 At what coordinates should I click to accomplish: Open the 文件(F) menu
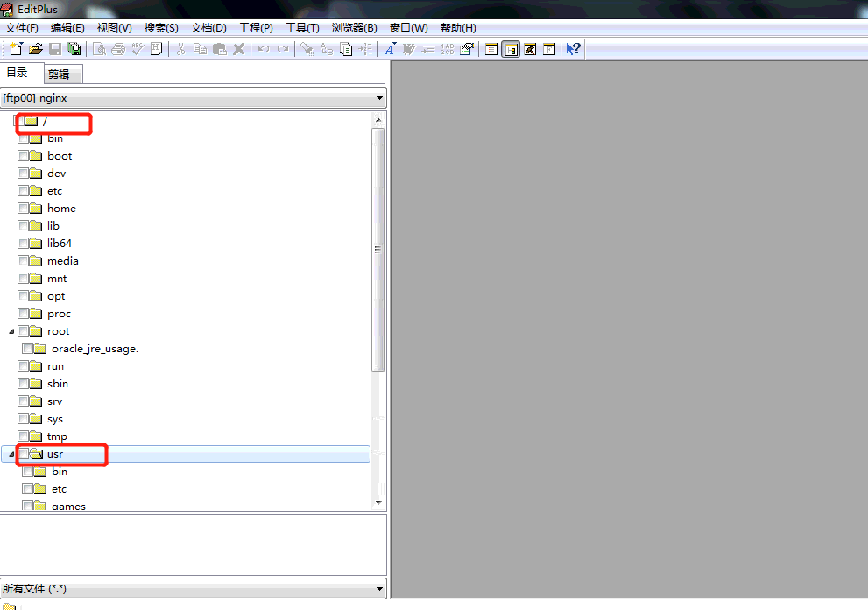22,28
